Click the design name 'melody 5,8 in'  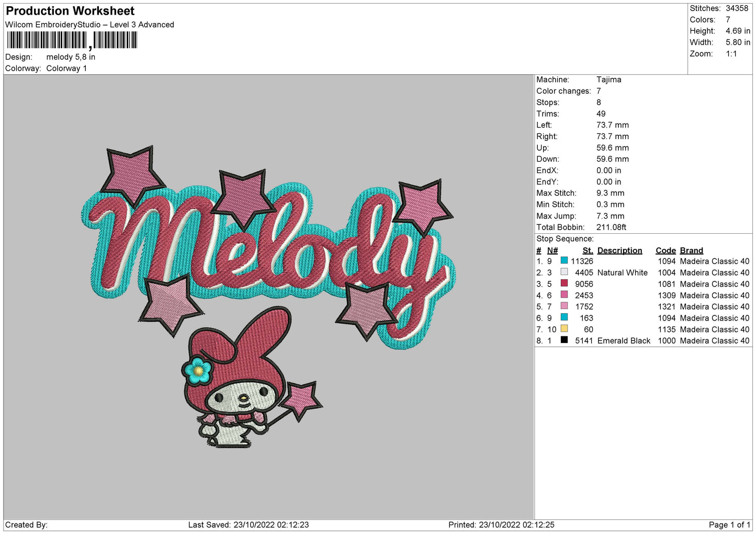point(71,57)
